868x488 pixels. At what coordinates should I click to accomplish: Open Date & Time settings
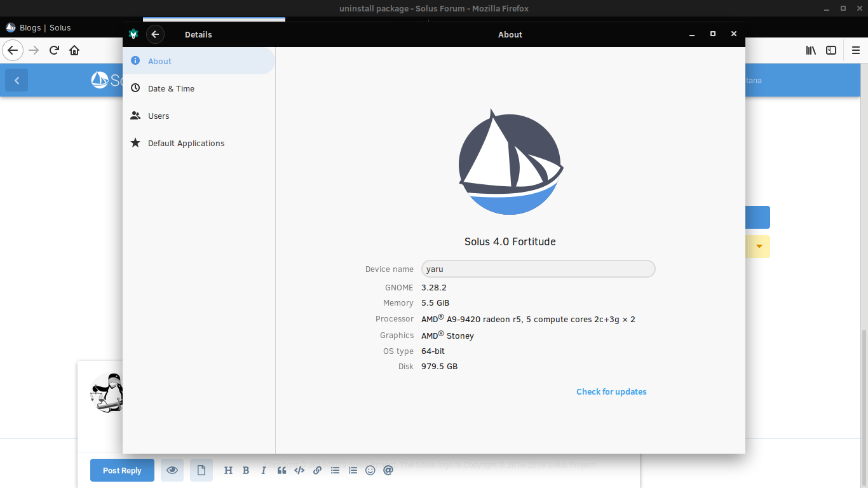(171, 88)
